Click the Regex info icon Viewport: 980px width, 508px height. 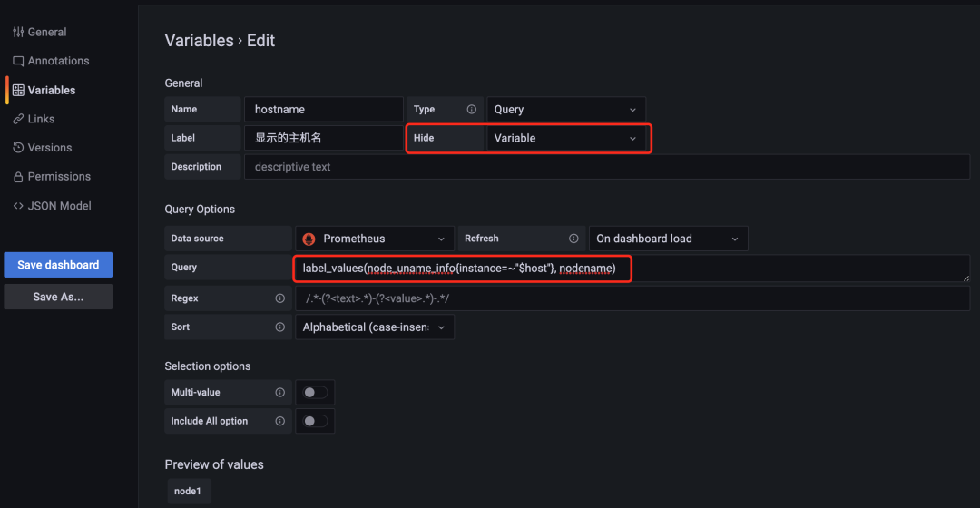pyautogui.click(x=280, y=298)
